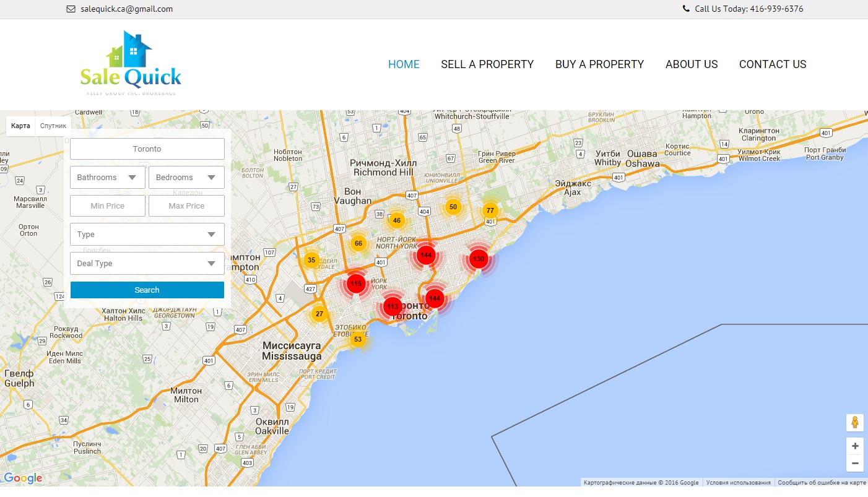Navigate to CONTACT US

tap(773, 64)
